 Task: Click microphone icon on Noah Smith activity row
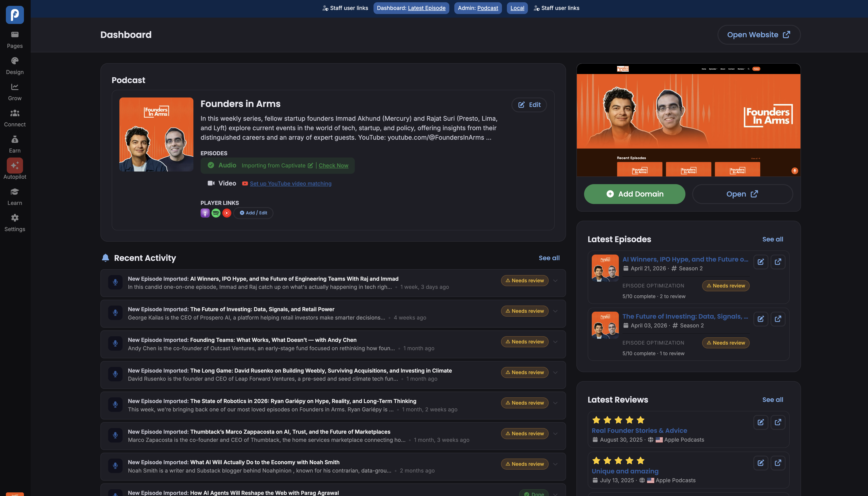pyautogui.click(x=116, y=466)
